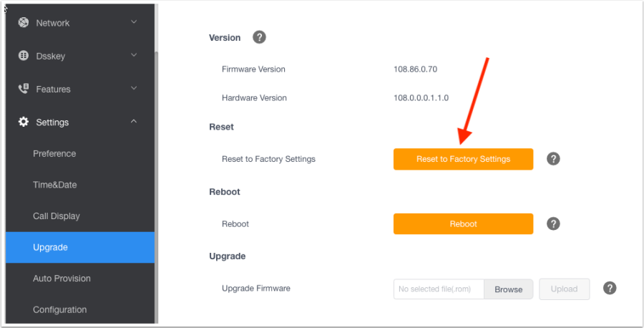Click the Network globe icon in sidebar
The image size is (644, 328).
click(23, 22)
